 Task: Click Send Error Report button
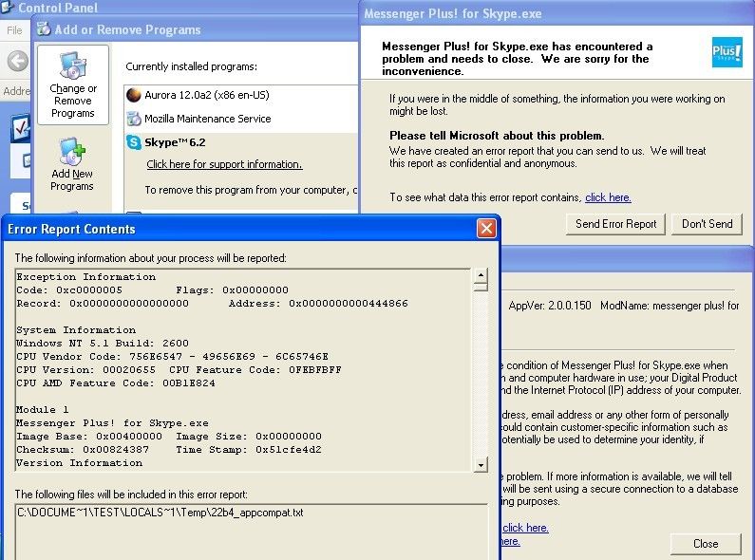click(x=615, y=224)
